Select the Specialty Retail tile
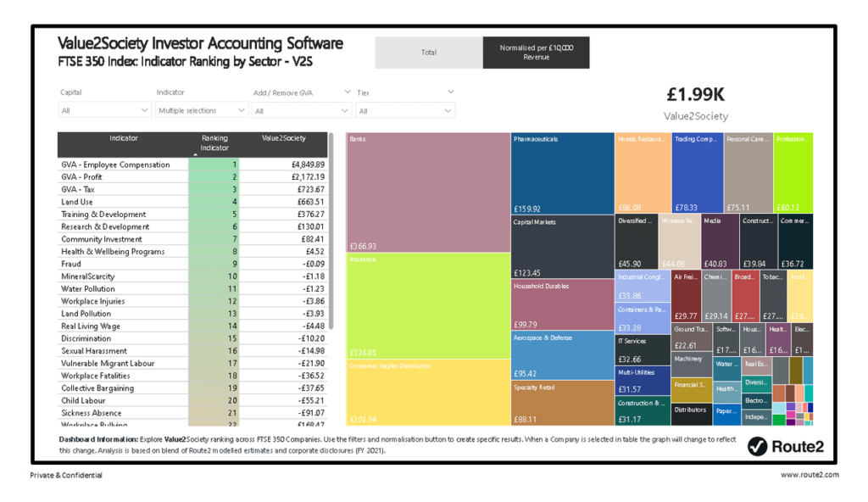 pyautogui.click(x=563, y=403)
